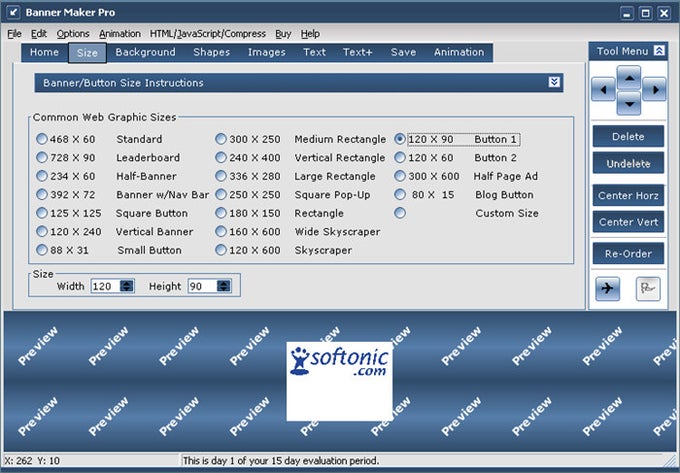The image size is (680, 473).
Task: Enable the Custom Size radio option
Action: [400, 213]
